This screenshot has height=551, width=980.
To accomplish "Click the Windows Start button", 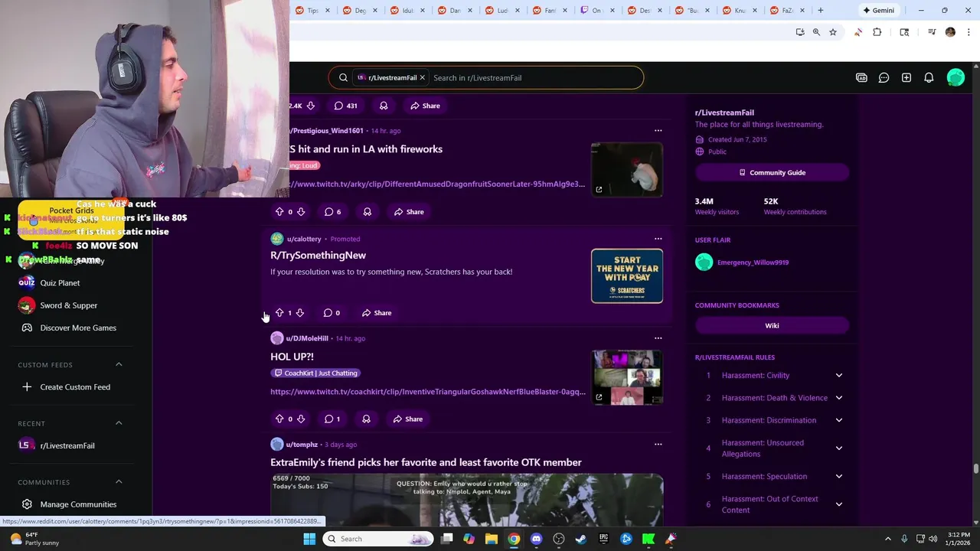I will click(309, 539).
